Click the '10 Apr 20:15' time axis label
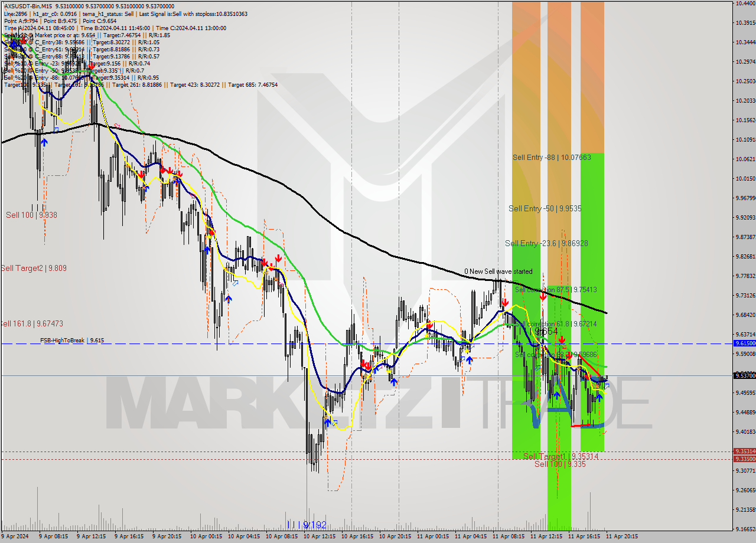The height and width of the screenshot is (543, 756). [x=395, y=537]
